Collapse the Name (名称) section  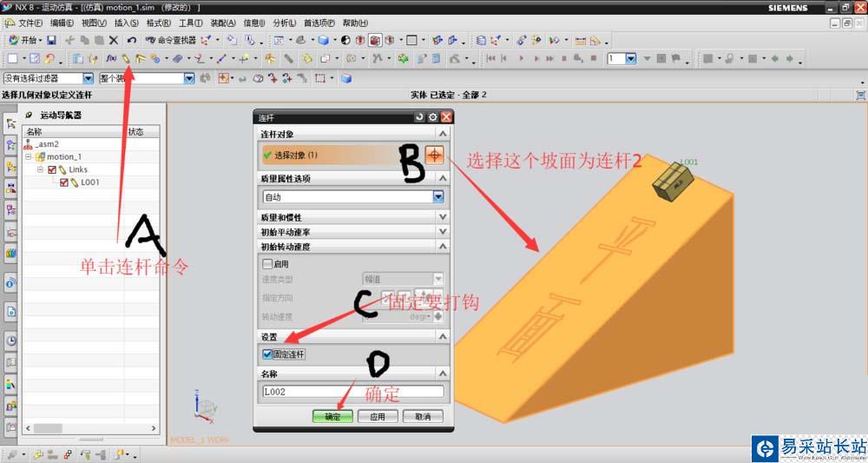point(443,374)
